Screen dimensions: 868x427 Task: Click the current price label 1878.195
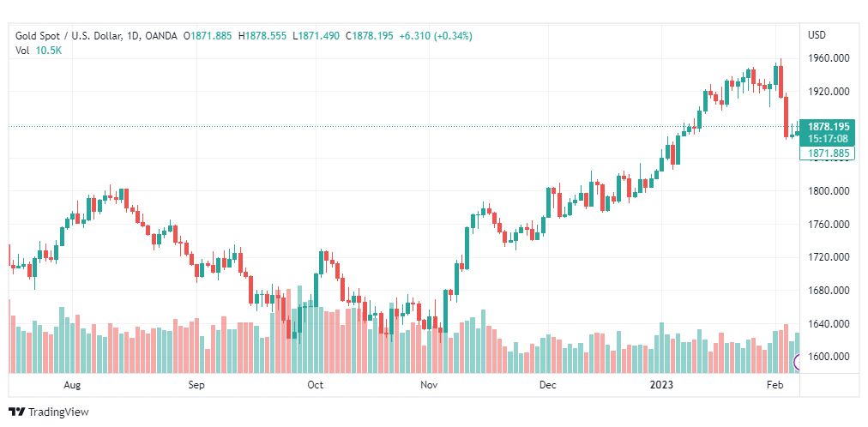coord(828,126)
